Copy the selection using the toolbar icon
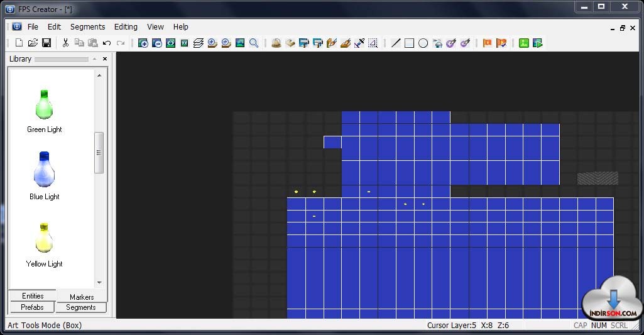The image size is (644, 335). pyautogui.click(x=79, y=43)
